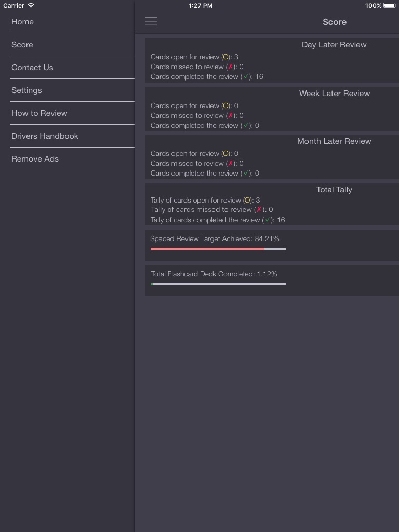
Task: Select Contact Us from sidebar
Action: click(x=32, y=67)
